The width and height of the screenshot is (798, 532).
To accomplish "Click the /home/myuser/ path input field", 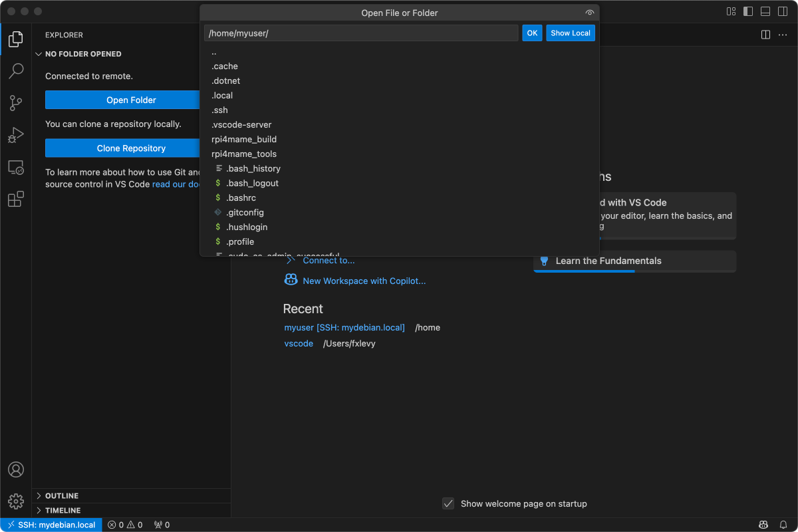I will click(x=360, y=33).
